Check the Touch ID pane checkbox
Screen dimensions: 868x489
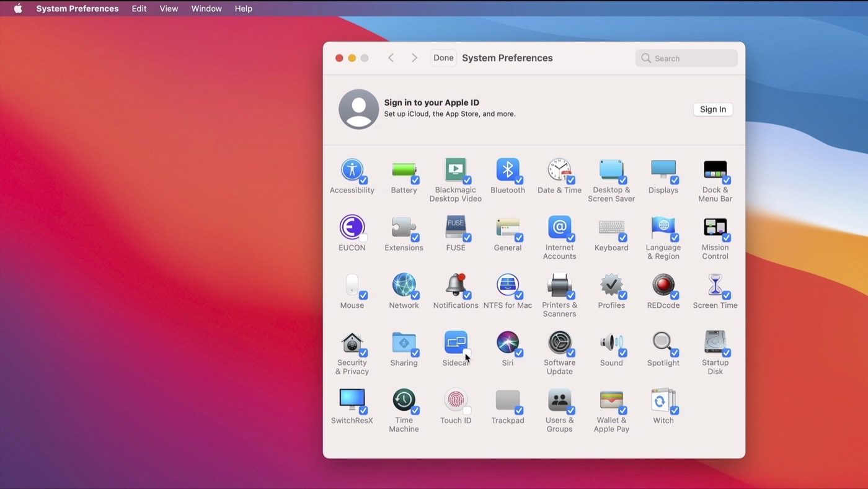coord(467,410)
